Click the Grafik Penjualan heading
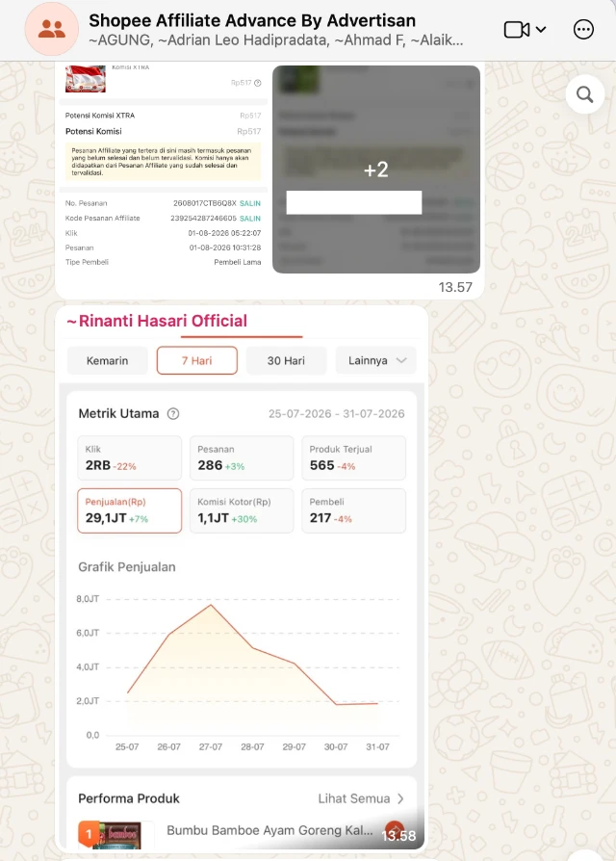The image size is (616, 861). point(127,566)
